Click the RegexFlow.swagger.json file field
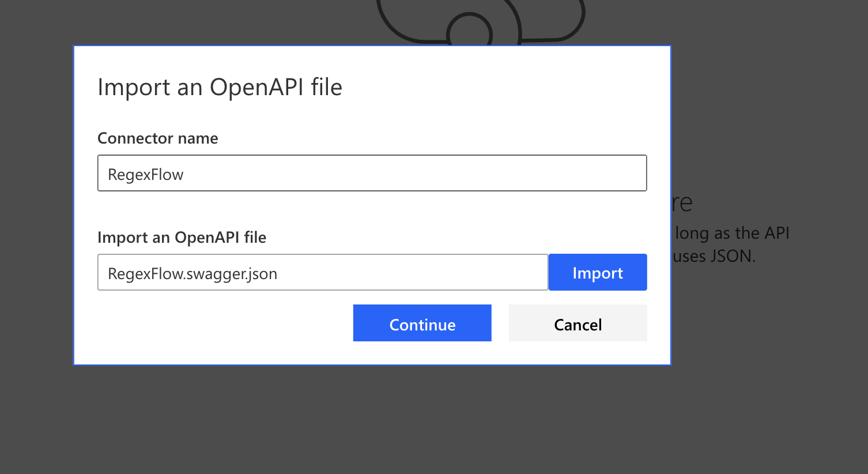This screenshot has width=868, height=474. coord(322,272)
